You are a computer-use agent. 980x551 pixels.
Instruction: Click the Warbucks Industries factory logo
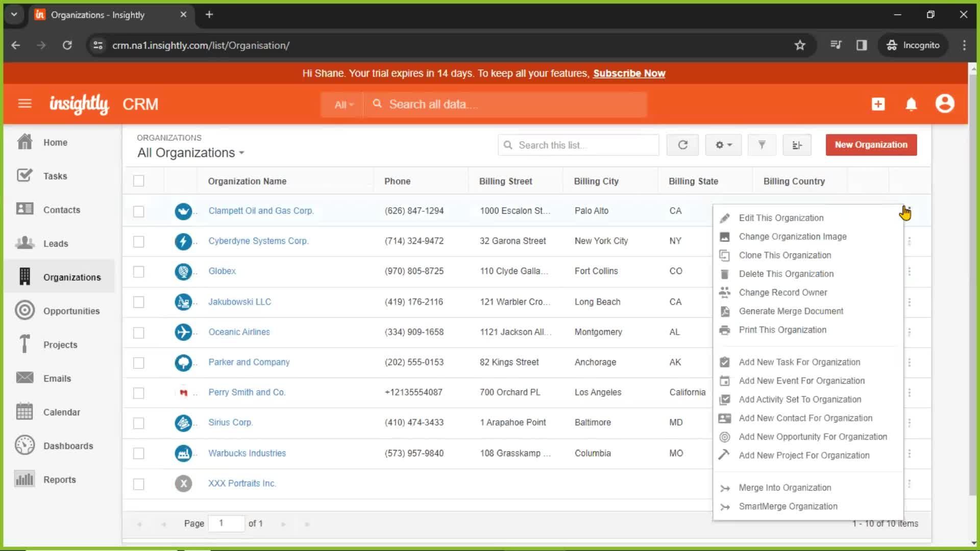[x=183, y=453]
